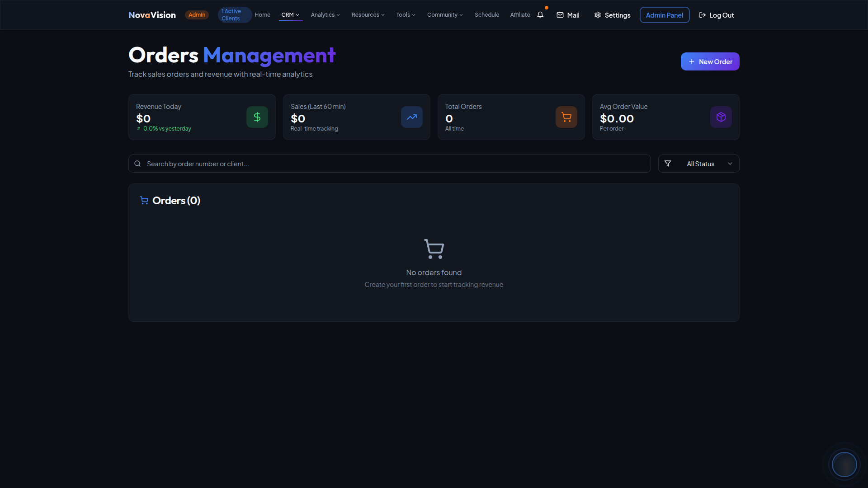Click the trending arrow Sales icon
Image resolution: width=868 pixels, height=488 pixels.
[411, 117]
